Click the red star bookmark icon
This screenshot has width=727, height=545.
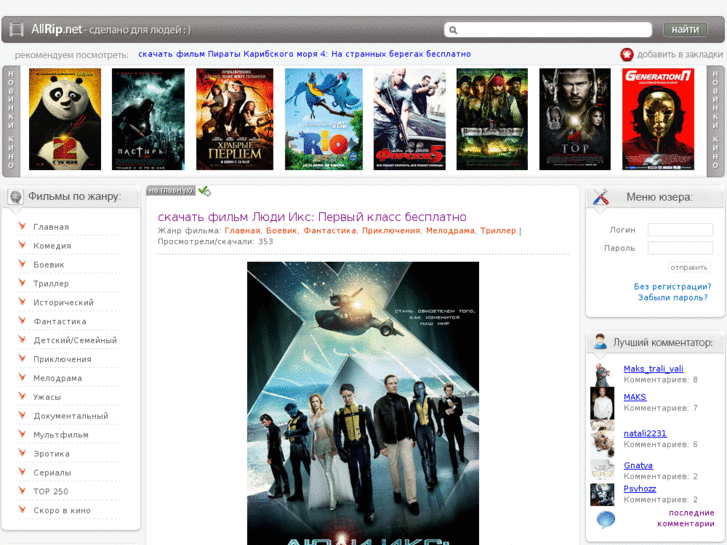627,54
